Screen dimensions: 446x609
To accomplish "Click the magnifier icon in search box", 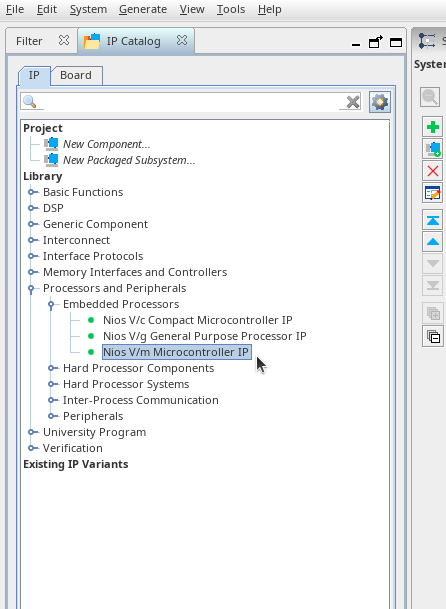I will pyautogui.click(x=30, y=102).
